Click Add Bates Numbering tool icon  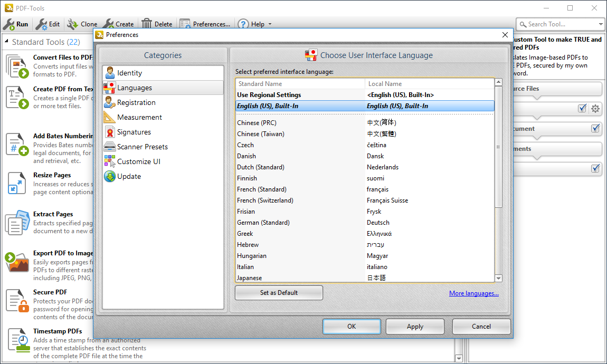17,145
